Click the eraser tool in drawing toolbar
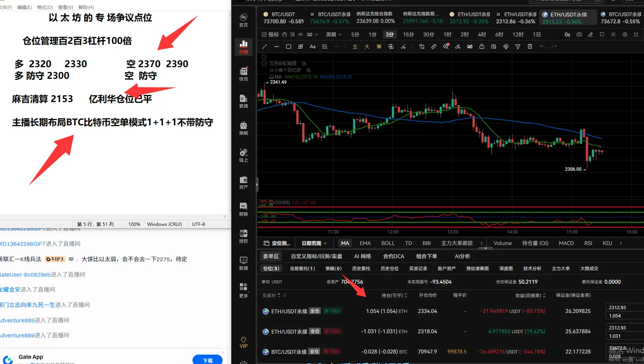The height and width of the screenshot is (364, 644). [x=458, y=47]
